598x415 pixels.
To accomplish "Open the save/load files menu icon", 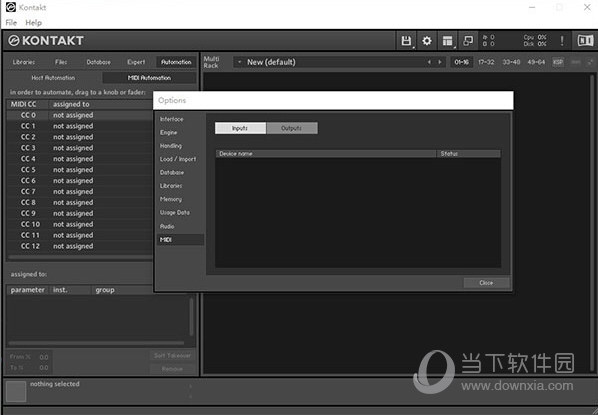I will click(x=407, y=40).
